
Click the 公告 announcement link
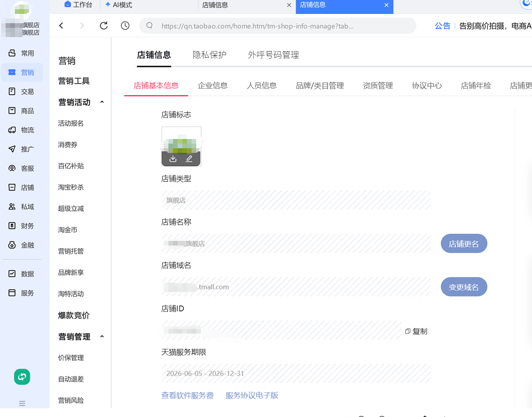tap(442, 26)
